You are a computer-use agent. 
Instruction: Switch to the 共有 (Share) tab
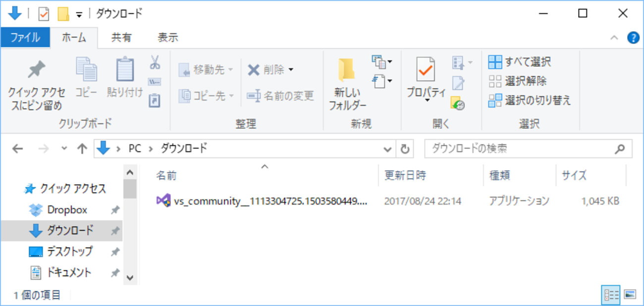click(121, 38)
